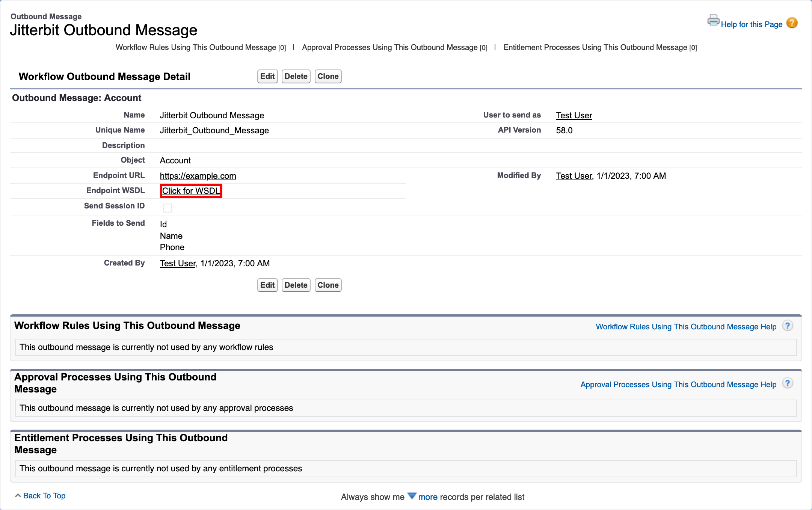Jump to Approval Processes Using This Outbound Message
The image size is (812, 510).
pyautogui.click(x=389, y=47)
